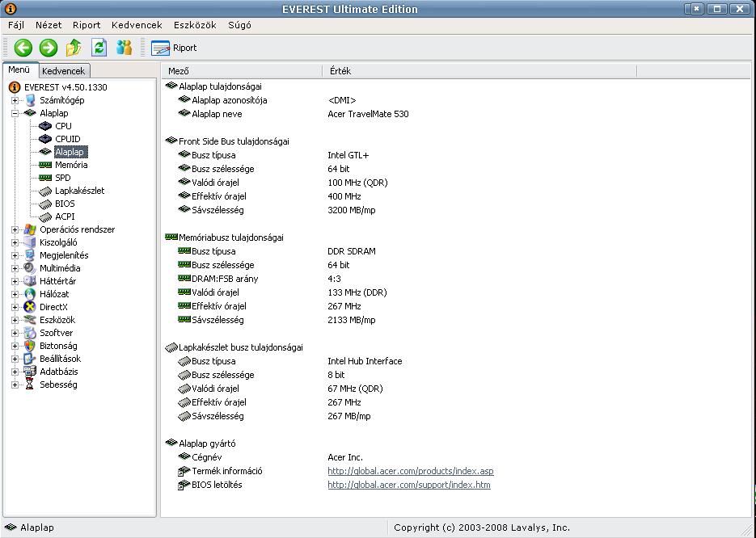The width and height of the screenshot is (756, 538).
Task: Click the Eszközök devices icon
Action: pos(30,320)
